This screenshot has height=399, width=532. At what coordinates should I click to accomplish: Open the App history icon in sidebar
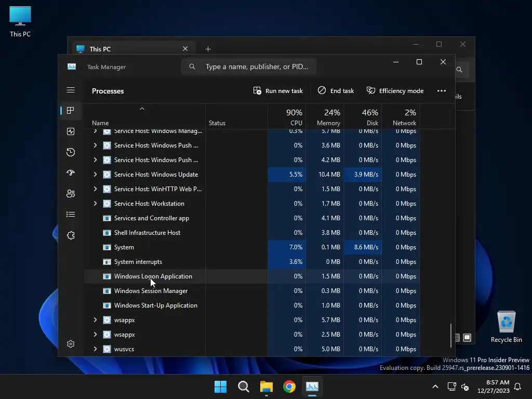[71, 152]
